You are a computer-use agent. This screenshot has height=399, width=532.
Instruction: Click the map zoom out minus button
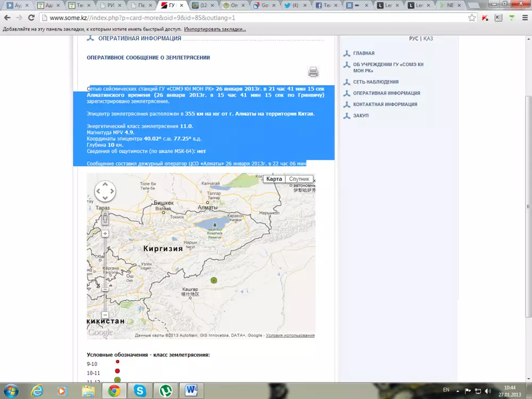[x=105, y=315]
